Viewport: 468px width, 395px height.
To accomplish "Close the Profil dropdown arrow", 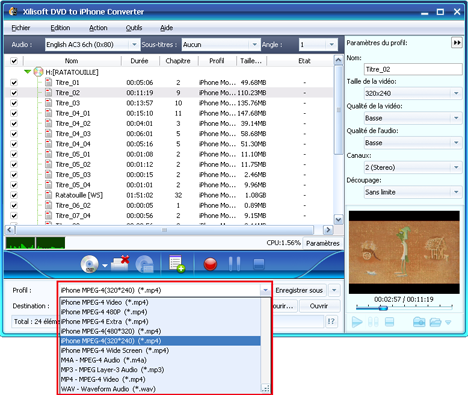I will pyautogui.click(x=265, y=290).
